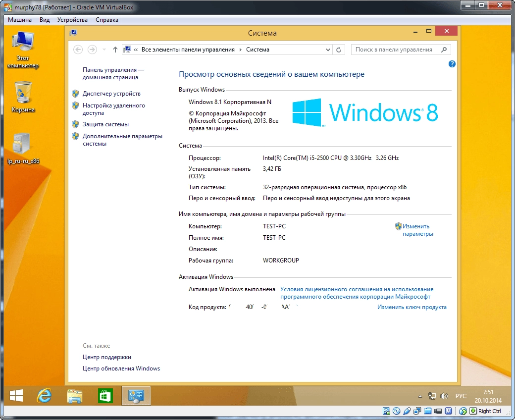Click the VirtualBox title bar app icon
This screenshot has width=515, height=420.
click(x=7, y=7)
